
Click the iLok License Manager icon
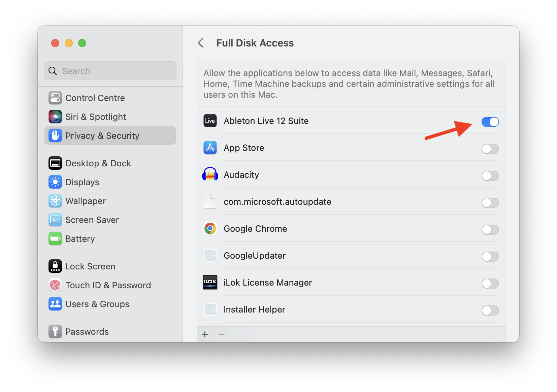(210, 283)
